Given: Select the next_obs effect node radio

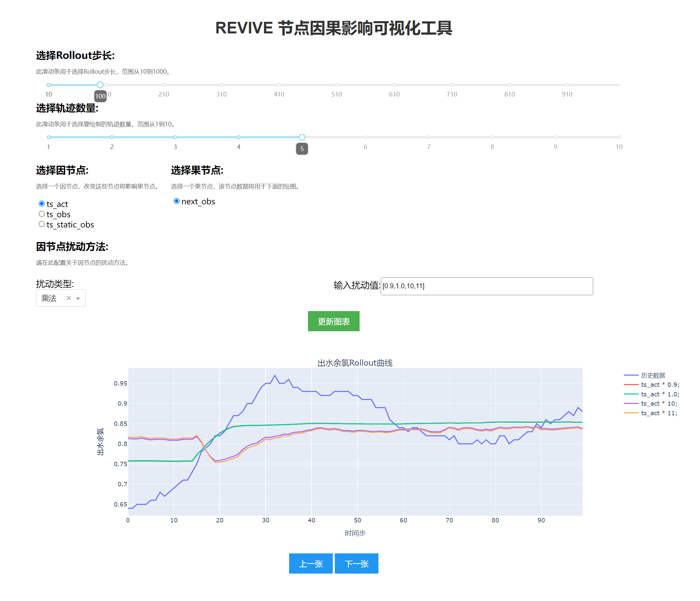Looking at the screenshot, I should [176, 201].
